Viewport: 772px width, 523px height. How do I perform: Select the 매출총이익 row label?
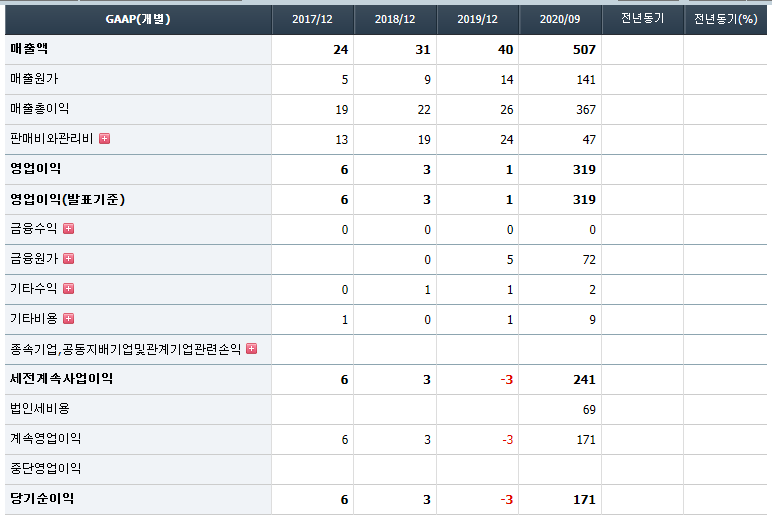(x=39, y=109)
